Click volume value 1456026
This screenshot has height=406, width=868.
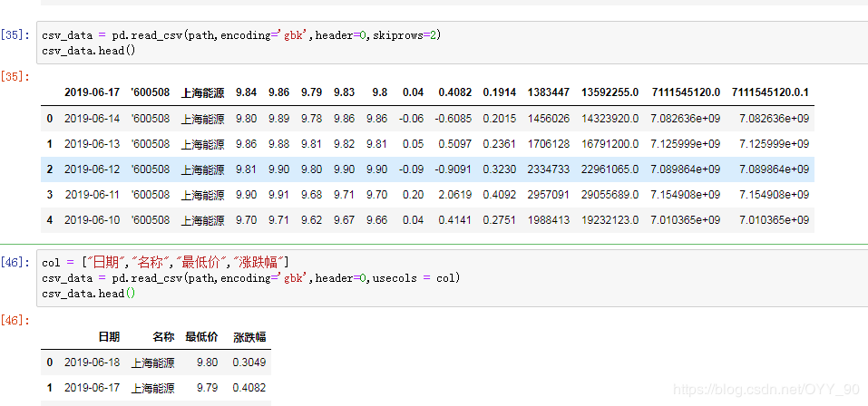point(549,119)
